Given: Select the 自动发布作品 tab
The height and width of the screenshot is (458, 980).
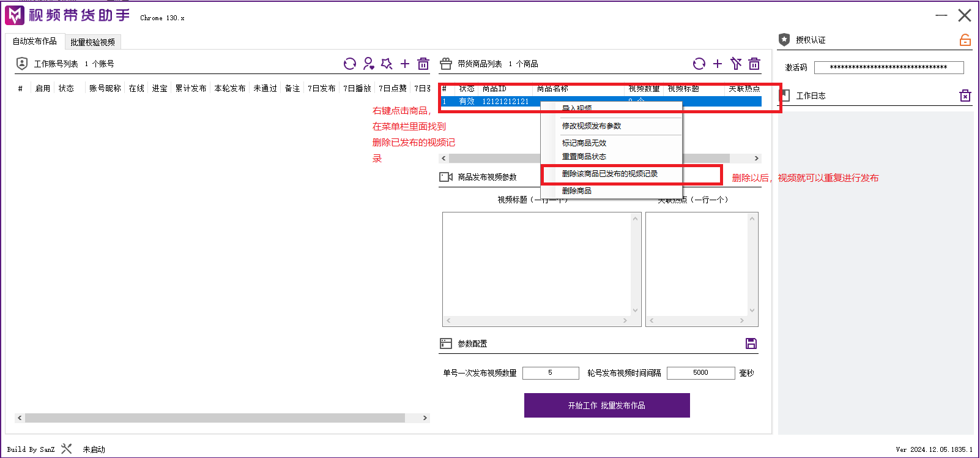Looking at the screenshot, I should [x=35, y=41].
